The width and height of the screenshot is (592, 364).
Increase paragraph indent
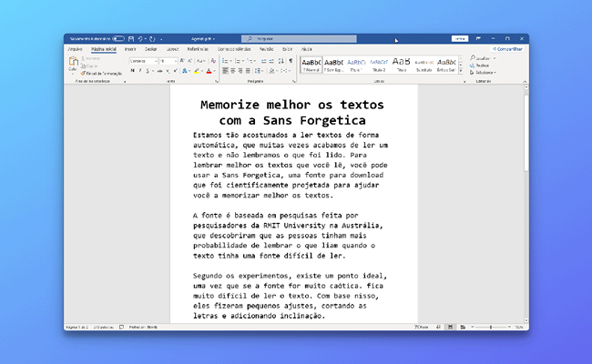(271, 61)
